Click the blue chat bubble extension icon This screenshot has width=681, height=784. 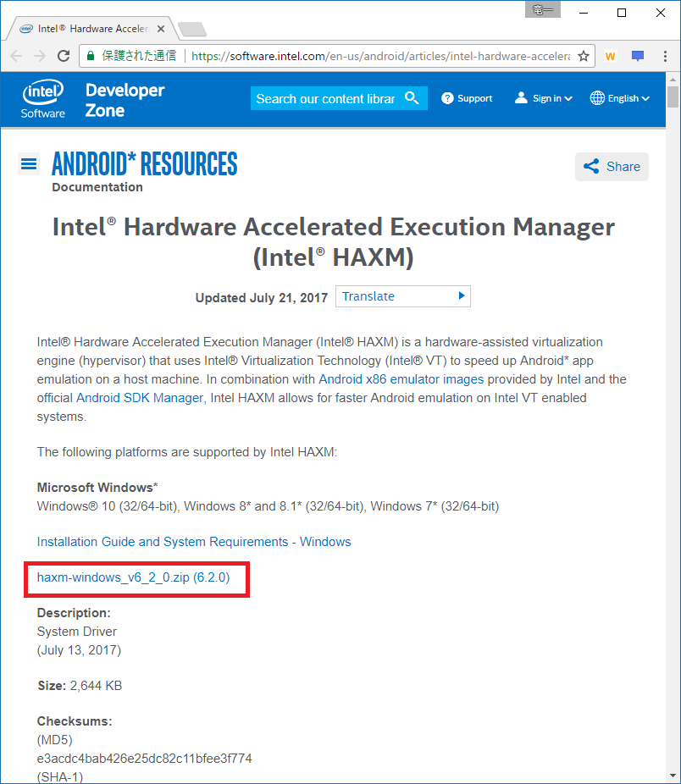[x=638, y=56]
